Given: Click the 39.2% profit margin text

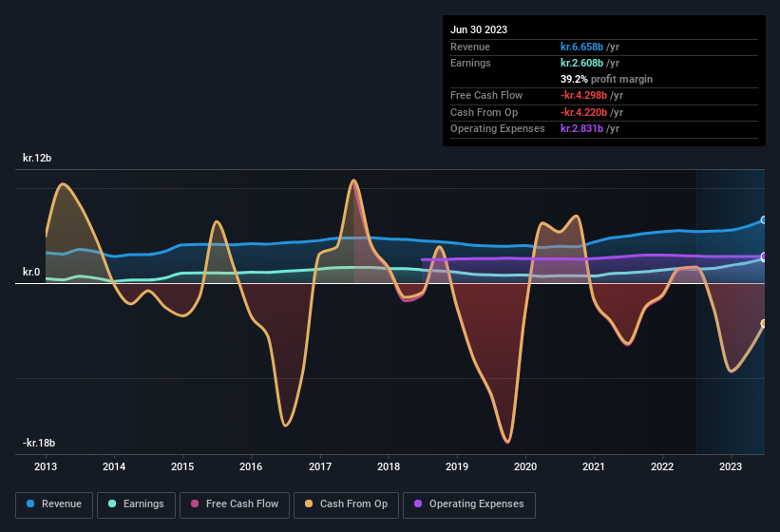Looking at the screenshot, I should (606, 79).
